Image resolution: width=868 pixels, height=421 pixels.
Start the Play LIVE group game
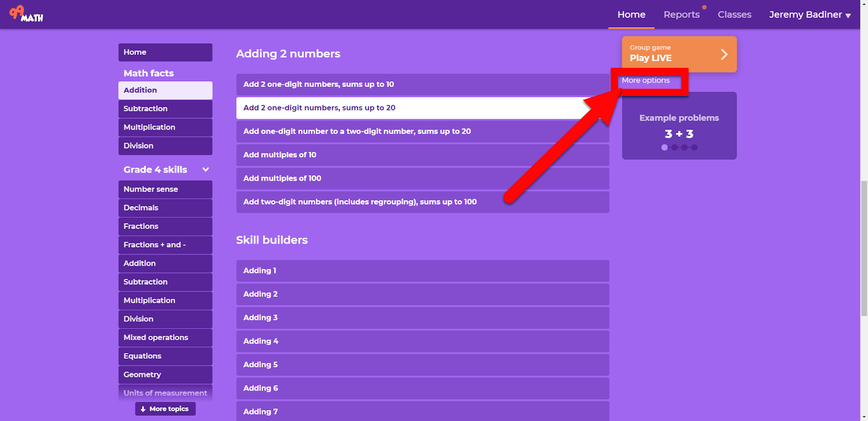(x=679, y=54)
